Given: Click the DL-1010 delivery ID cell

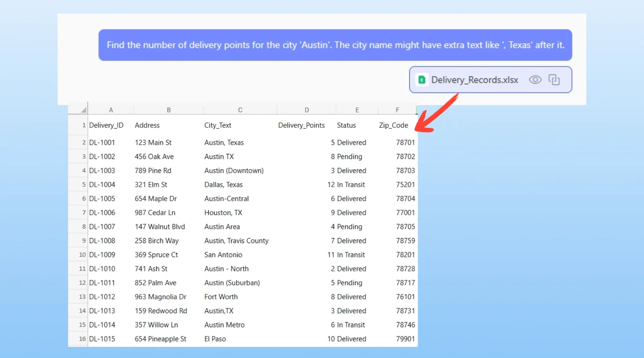Looking at the screenshot, I should pyautogui.click(x=102, y=269).
